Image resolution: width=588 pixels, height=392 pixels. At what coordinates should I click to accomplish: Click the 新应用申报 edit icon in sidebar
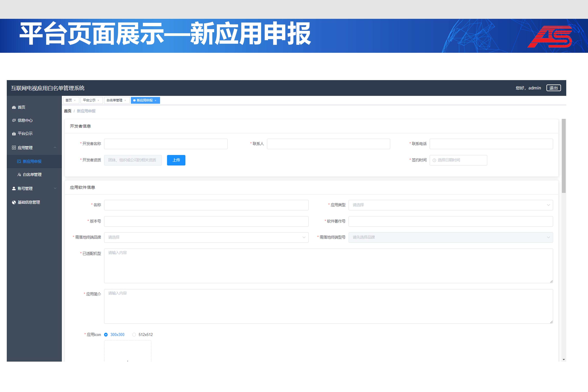19,161
